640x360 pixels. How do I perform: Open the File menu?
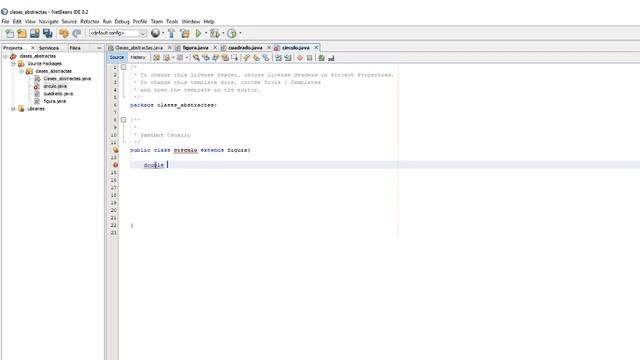click(x=5, y=21)
